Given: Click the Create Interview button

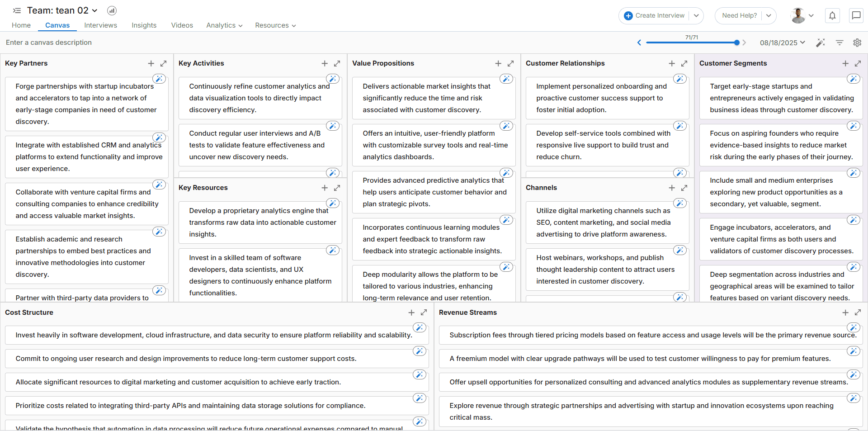Looking at the screenshot, I should click(654, 16).
